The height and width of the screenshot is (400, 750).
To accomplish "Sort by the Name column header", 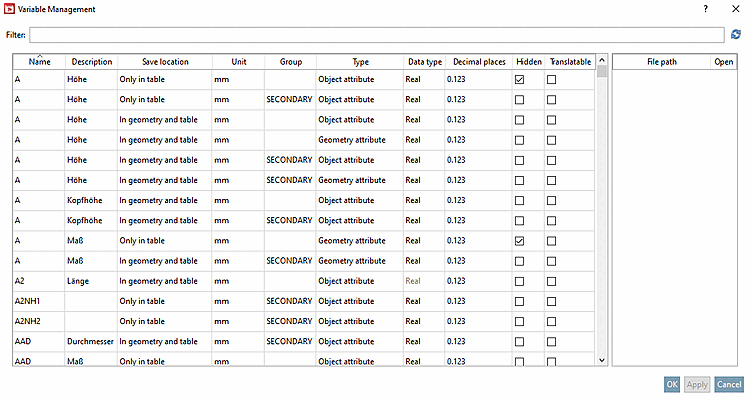I will (39, 62).
